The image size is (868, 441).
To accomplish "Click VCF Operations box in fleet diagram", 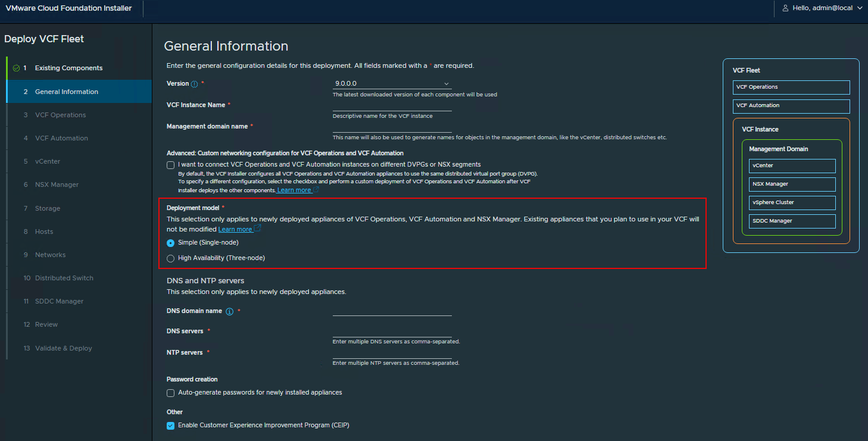I will pos(791,87).
